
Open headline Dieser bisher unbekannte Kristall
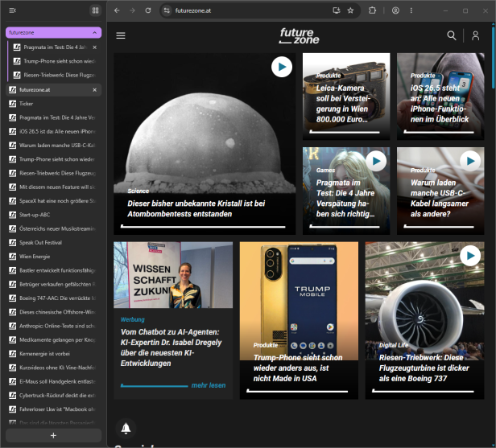click(196, 208)
